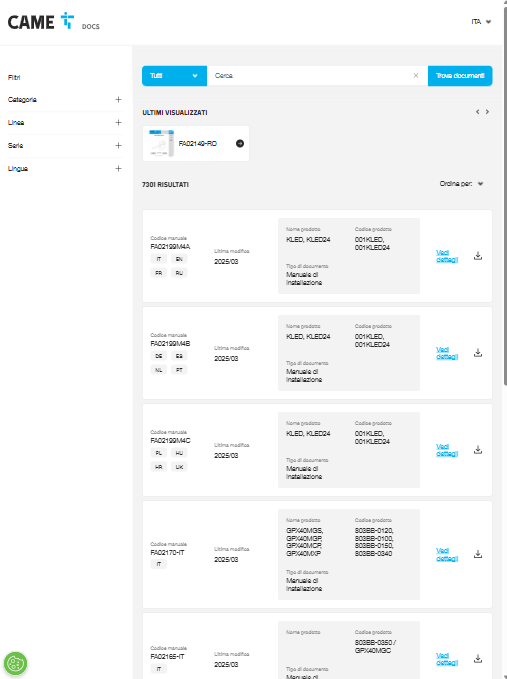
Task: Download the FA02199M4B manual
Action: (x=478, y=353)
